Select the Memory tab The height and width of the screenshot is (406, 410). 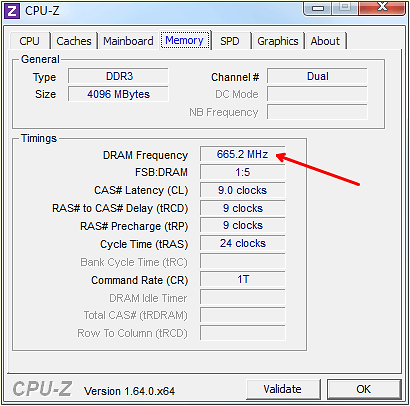[x=185, y=40]
